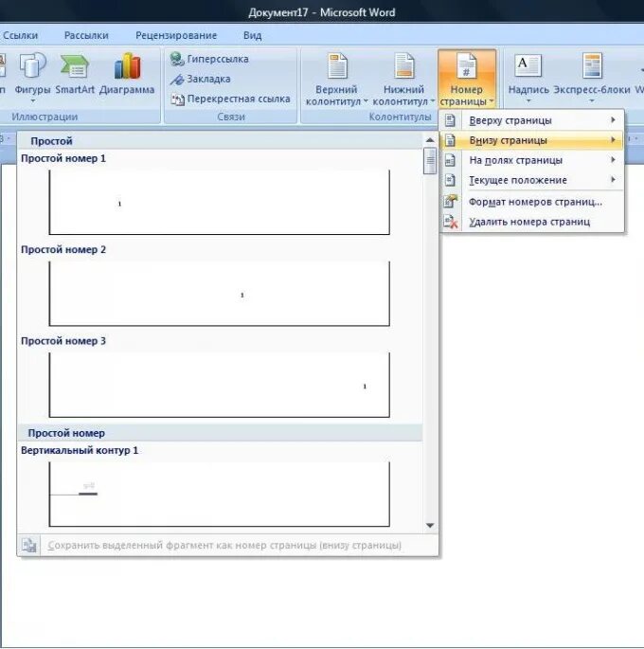Image resolution: width=644 pixels, height=649 pixels.
Task: Click the Внизу страницы menu icon
Action: [450, 140]
